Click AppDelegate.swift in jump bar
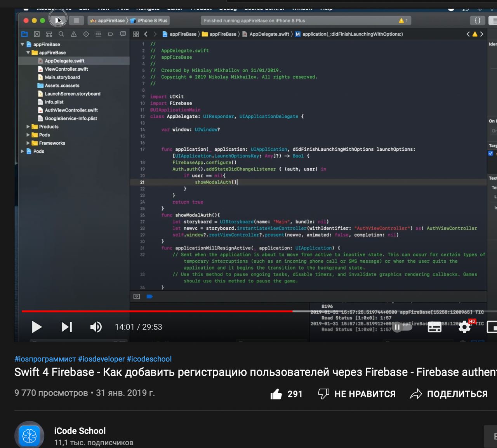This screenshot has width=497, height=448. (x=266, y=34)
